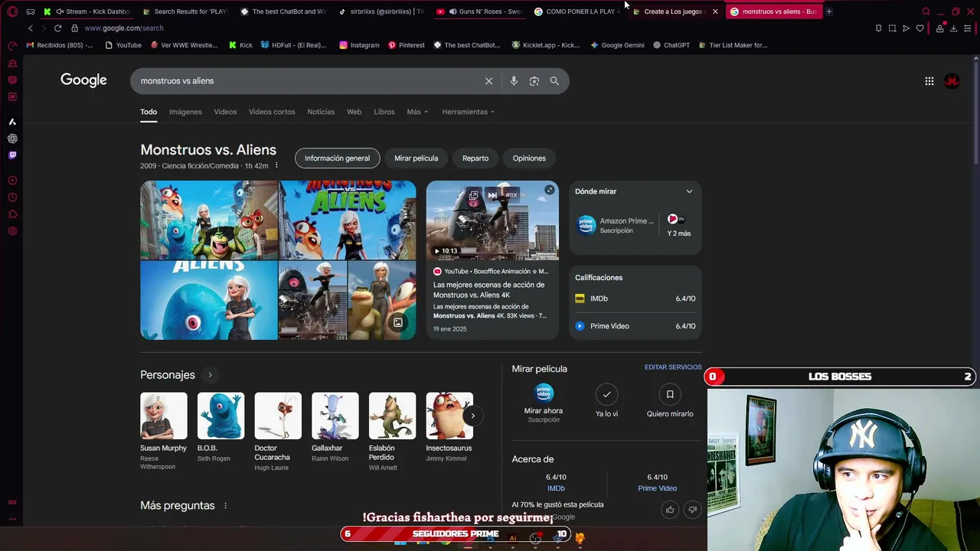980x551 pixels.
Task: Select the Mirar película chip
Action: (416, 158)
